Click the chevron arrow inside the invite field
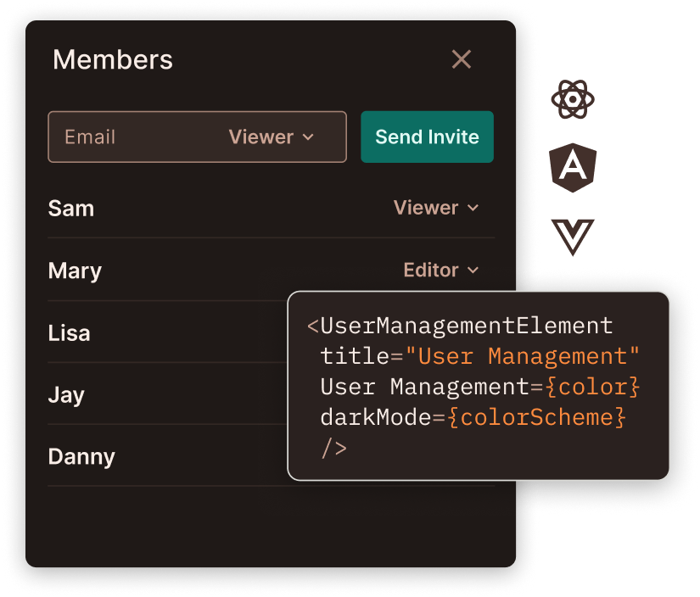Image resolution: width=700 pixels, height=597 pixels. [308, 137]
